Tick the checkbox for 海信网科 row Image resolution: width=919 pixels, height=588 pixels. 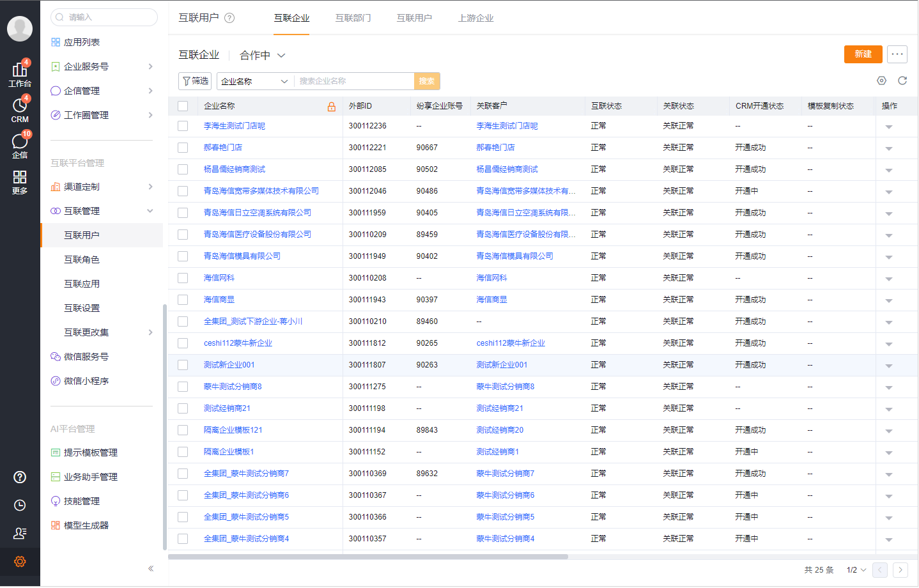tap(183, 277)
